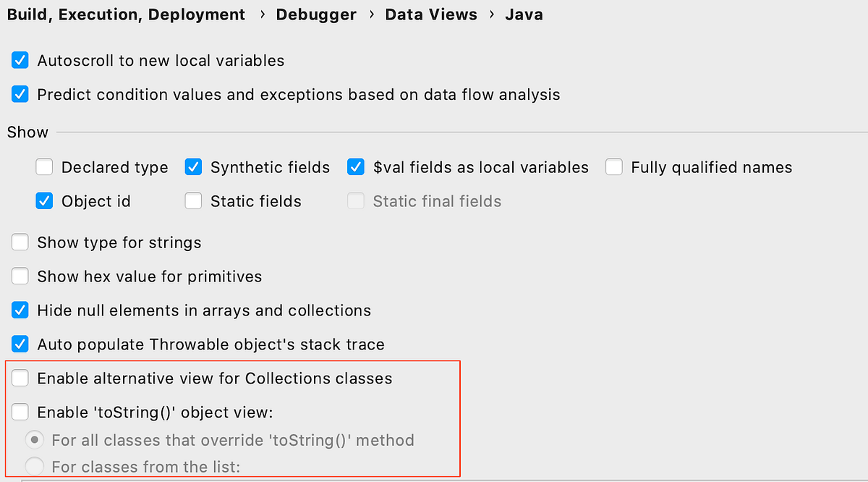Enable 'Enable alternative view for Collections classes'

click(x=20, y=378)
